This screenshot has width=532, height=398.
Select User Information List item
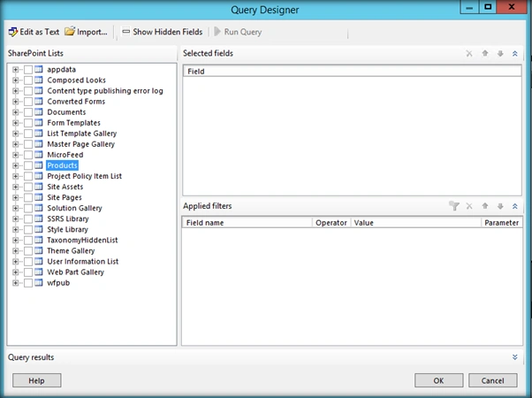pos(83,262)
